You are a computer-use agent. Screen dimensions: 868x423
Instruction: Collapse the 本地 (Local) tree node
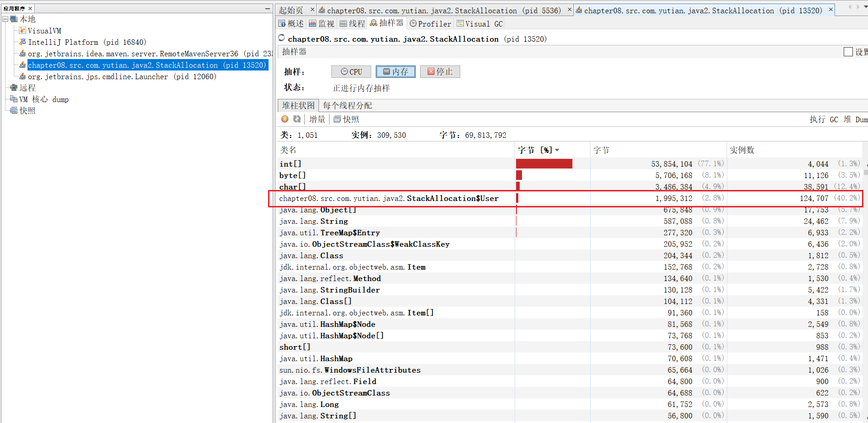pyautogui.click(x=5, y=19)
